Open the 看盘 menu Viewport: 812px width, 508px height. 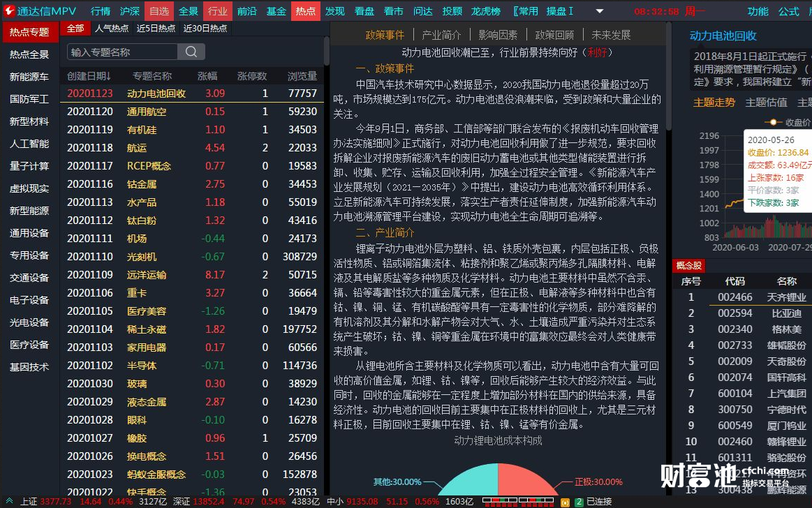[364, 11]
